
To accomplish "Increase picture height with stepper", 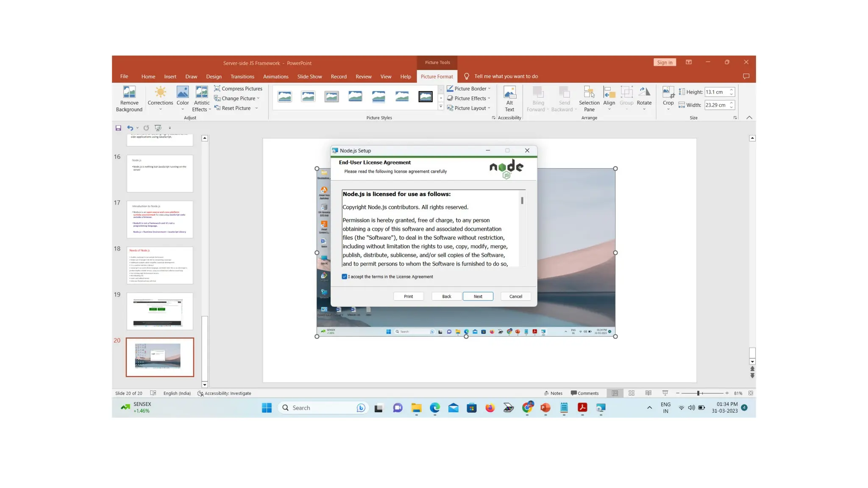I will [732, 90].
